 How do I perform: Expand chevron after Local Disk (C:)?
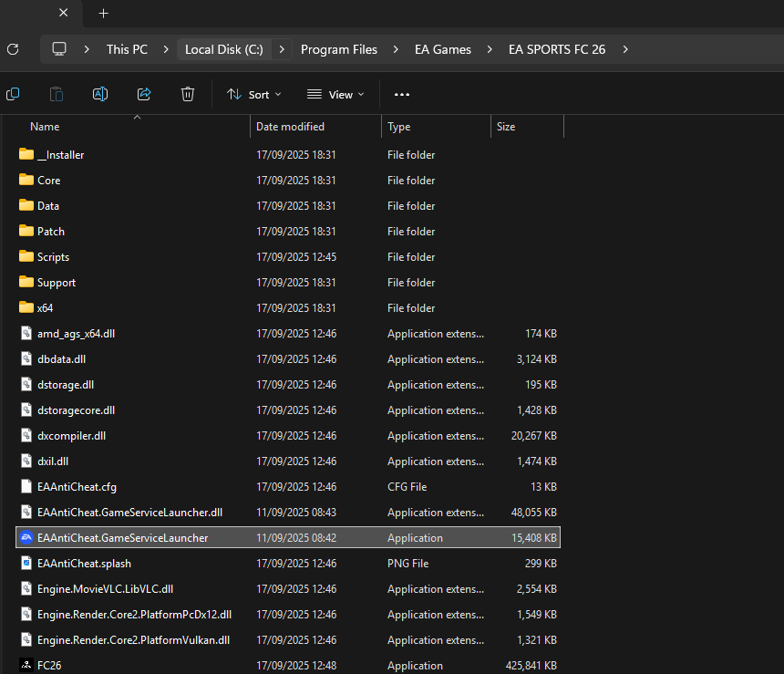pyautogui.click(x=282, y=49)
